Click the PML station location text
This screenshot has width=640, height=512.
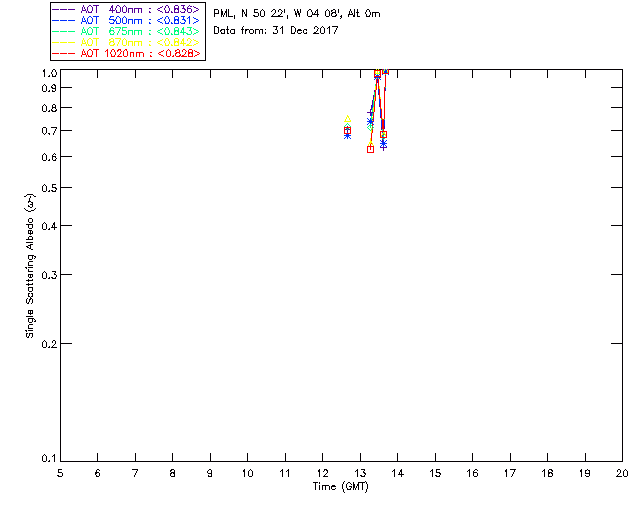coord(297,14)
